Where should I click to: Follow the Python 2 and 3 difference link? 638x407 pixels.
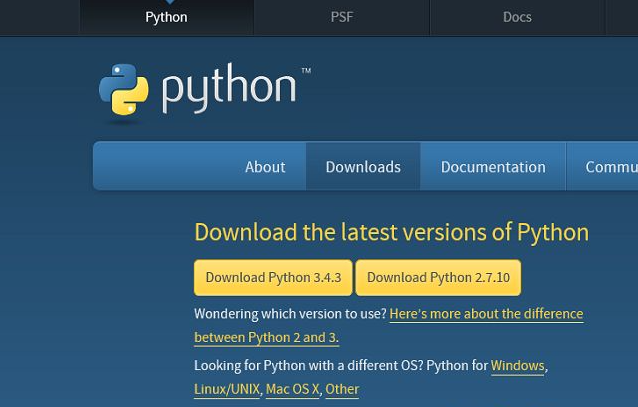click(x=486, y=314)
